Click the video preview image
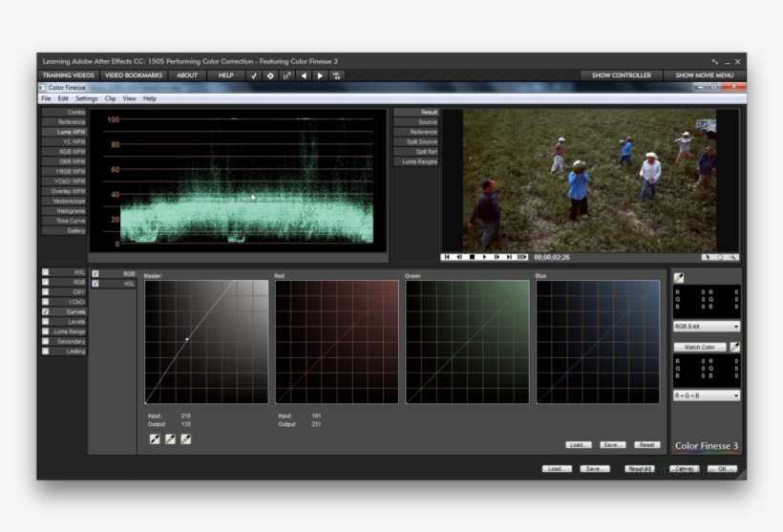This screenshot has width=783, height=532. (x=589, y=181)
